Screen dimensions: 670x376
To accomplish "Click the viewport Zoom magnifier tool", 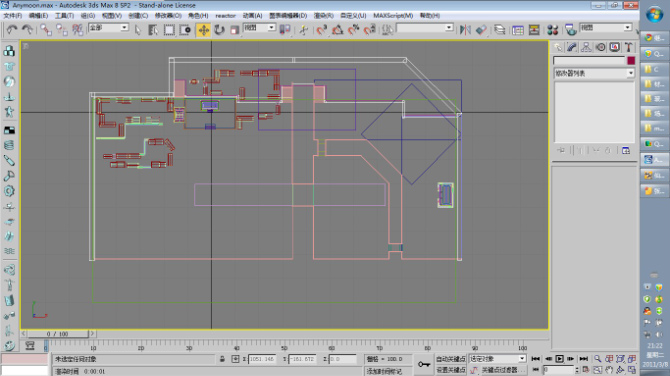I will [x=597, y=359].
